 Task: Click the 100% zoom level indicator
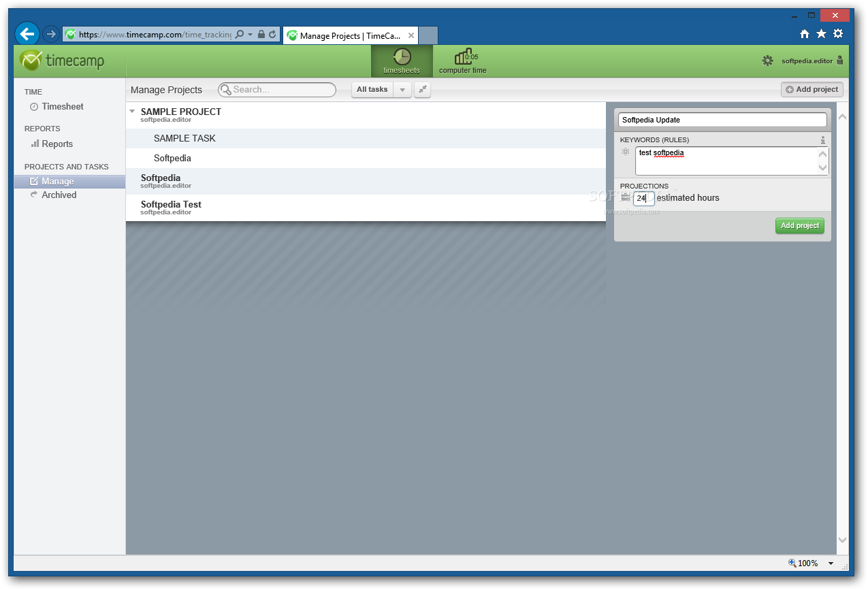point(803,563)
